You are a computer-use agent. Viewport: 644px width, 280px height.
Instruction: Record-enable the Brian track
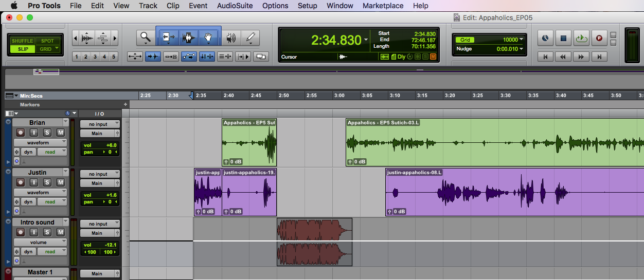click(x=20, y=133)
